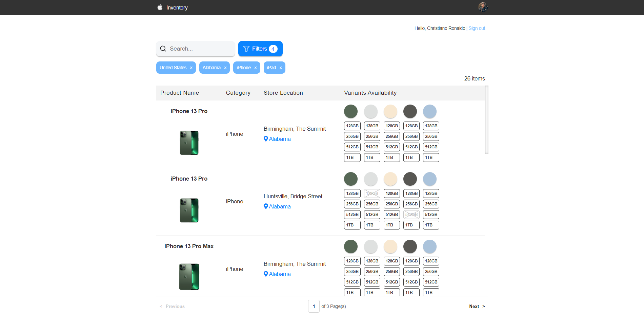The image size is (644, 313).
Task: Click the Product Name column header
Action: tap(180, 93)
